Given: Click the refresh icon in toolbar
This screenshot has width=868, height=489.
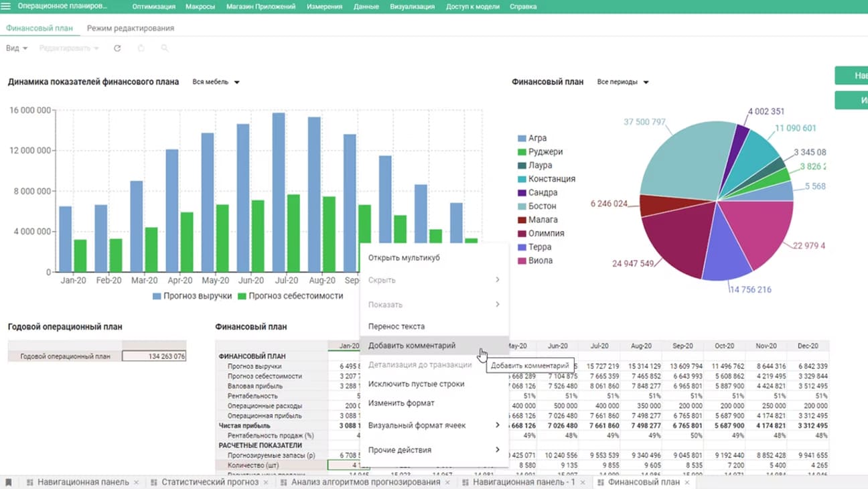Looking at the screenshot, I should [x=117, y=48].
